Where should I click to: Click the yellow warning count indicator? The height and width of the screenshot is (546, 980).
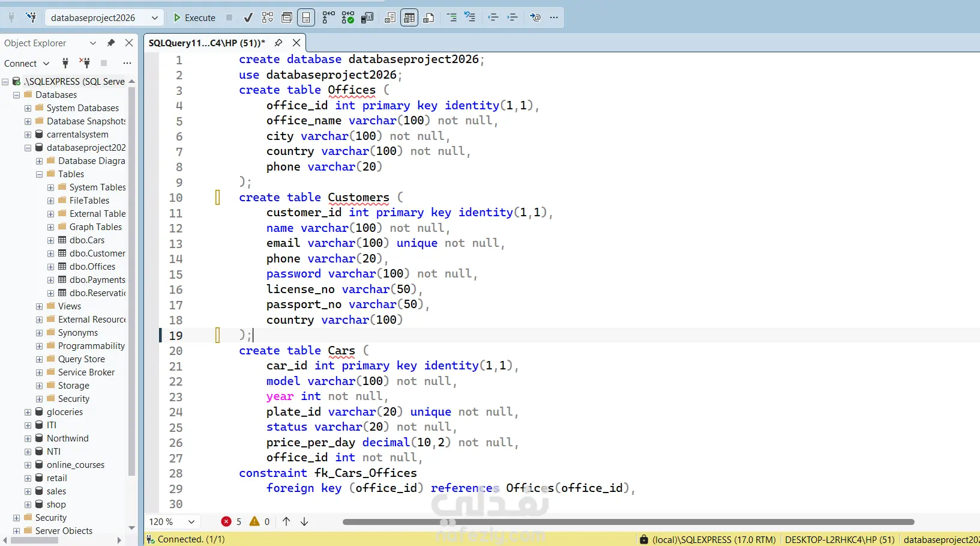259,521
